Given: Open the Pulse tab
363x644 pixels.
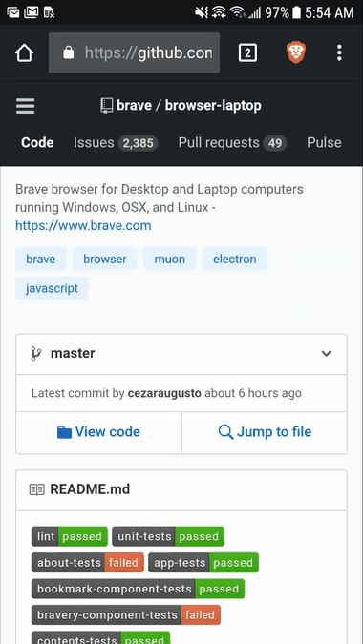Looking at the screenshot, I should [x=324, y=142].
